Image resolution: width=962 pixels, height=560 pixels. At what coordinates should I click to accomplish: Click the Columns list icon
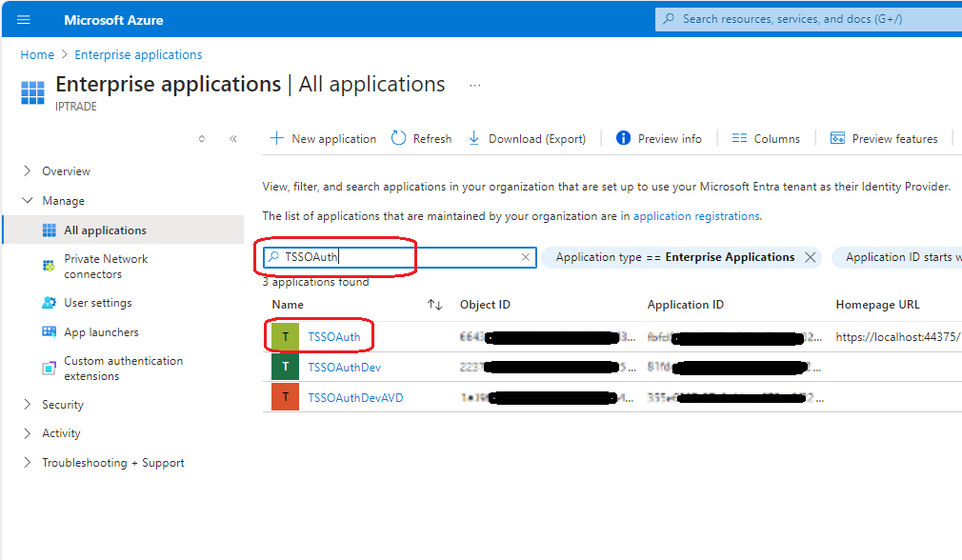pos(739,138)
